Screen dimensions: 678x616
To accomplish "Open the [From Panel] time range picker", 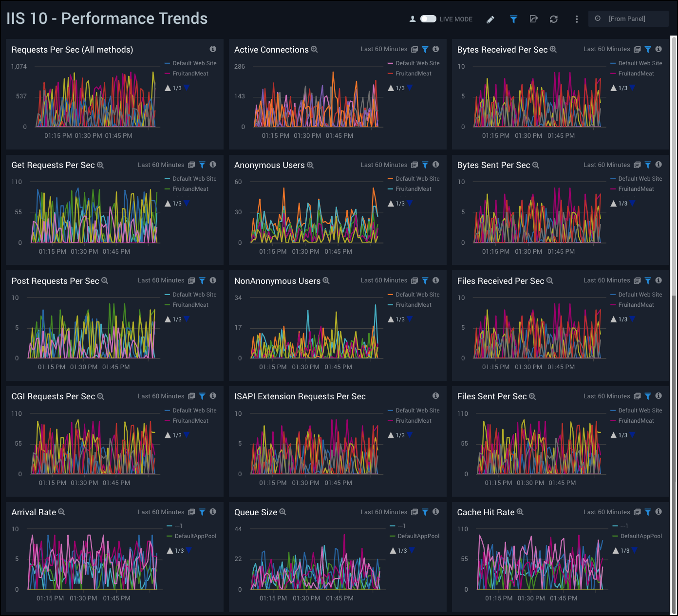I will (x=628, y=19).
